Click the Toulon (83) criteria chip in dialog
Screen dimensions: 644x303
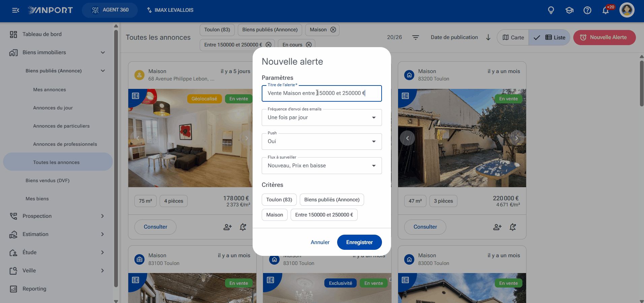tap(279, 200)
